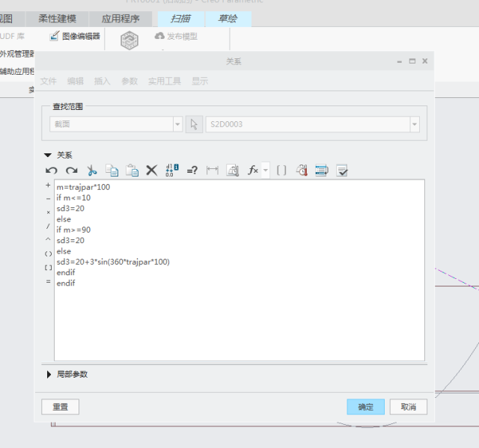Insert plus operator from side column
Viewport: 479px width, 448px height.
(48, 185)
